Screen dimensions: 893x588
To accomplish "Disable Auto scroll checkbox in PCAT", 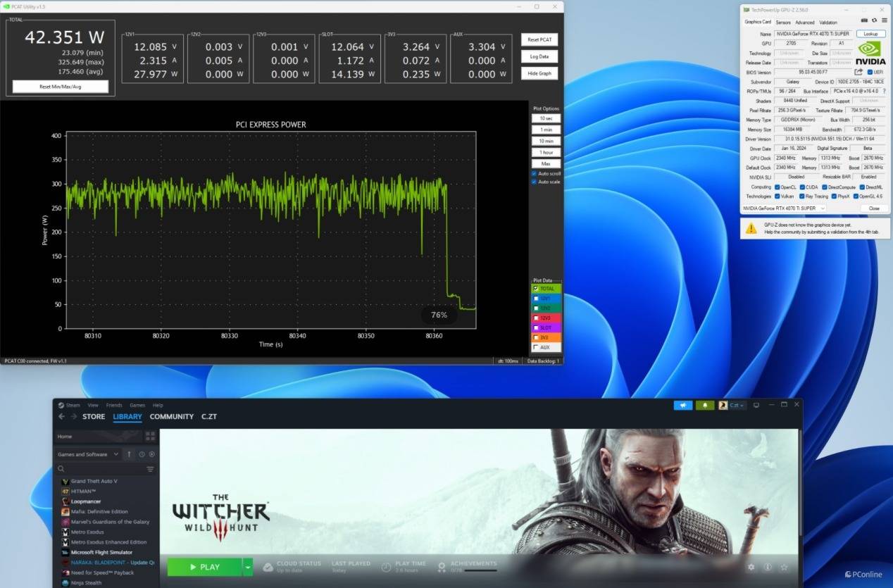I will [x=535, y=173].
